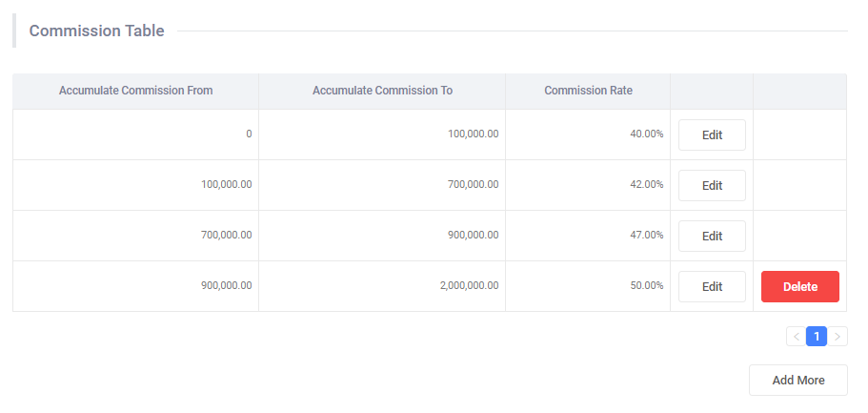Click the 50.00% rate cell
Image resolution: width=868 pixels, height=413 pixels.
coord(646,286)
